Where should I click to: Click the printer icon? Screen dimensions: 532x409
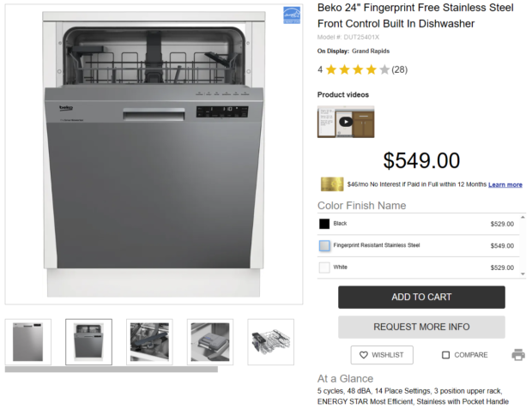518,355
